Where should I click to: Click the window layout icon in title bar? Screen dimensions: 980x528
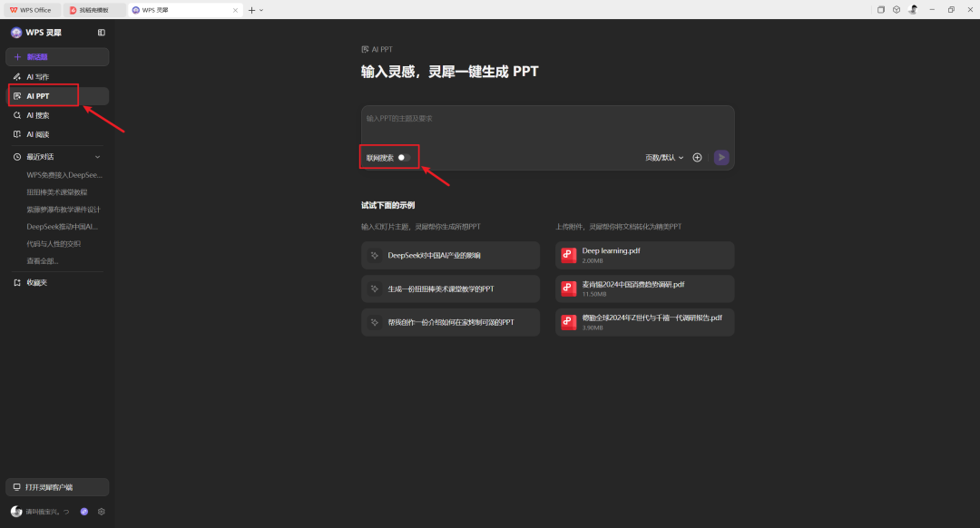pos(880,9)
